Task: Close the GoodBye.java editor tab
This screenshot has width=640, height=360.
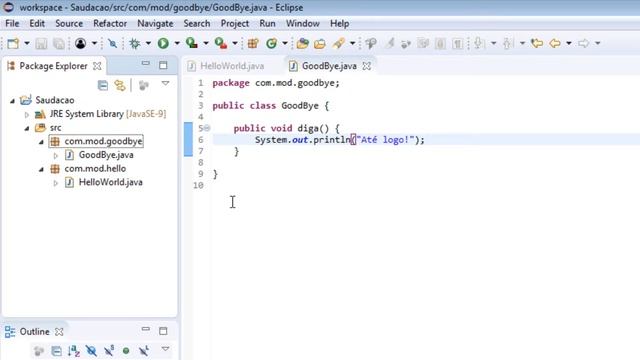Action: 367,66
